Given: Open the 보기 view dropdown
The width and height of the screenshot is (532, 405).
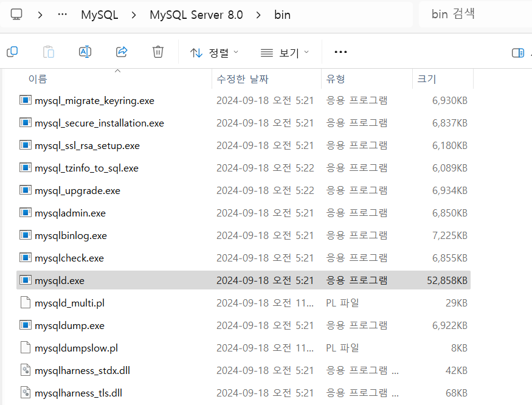Looking at the screenshot, I should [x=285, y=53].
